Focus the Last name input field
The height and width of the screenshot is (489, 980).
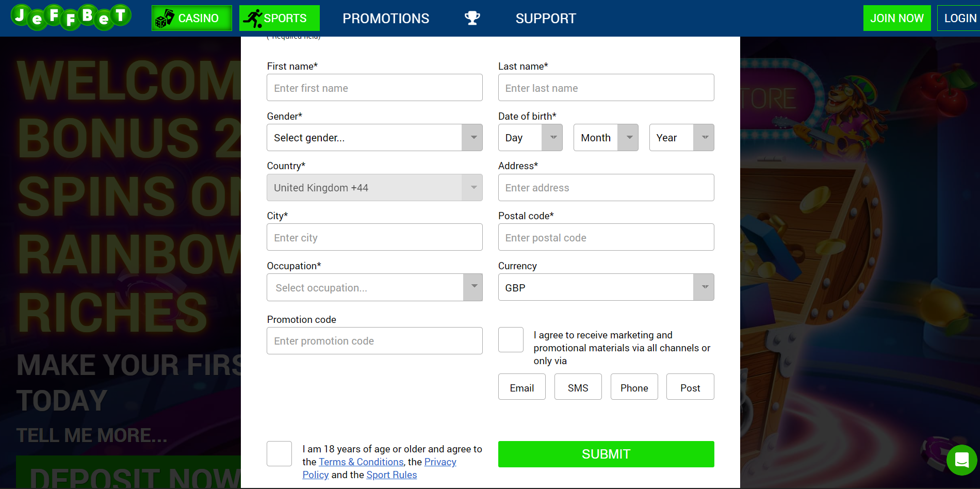click(x=606, y=88)
